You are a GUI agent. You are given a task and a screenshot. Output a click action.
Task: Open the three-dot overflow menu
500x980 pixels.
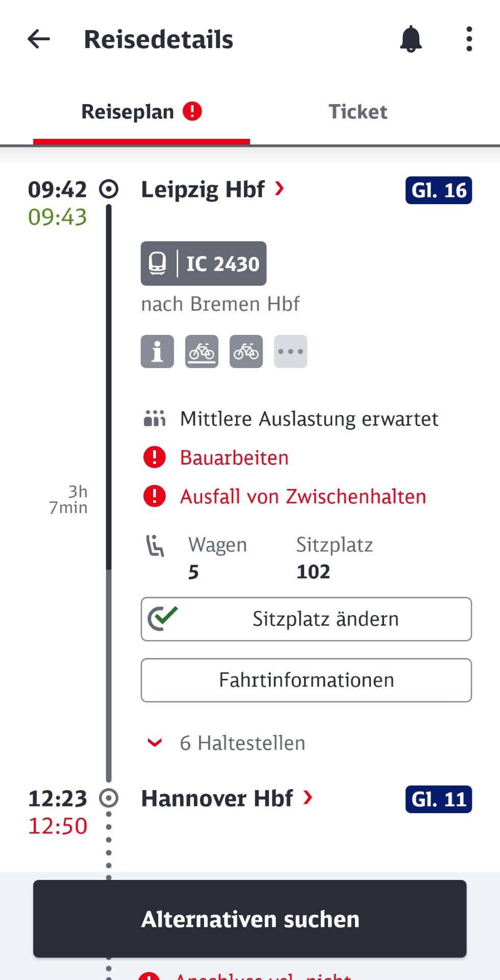(x=469, y=39)
